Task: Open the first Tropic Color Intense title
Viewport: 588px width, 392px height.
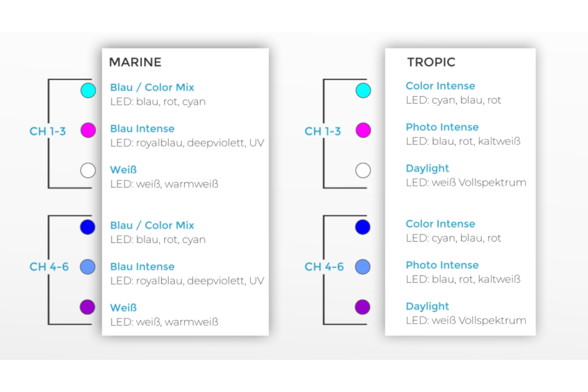Action: pyautogui.click(x=440, y=86)
